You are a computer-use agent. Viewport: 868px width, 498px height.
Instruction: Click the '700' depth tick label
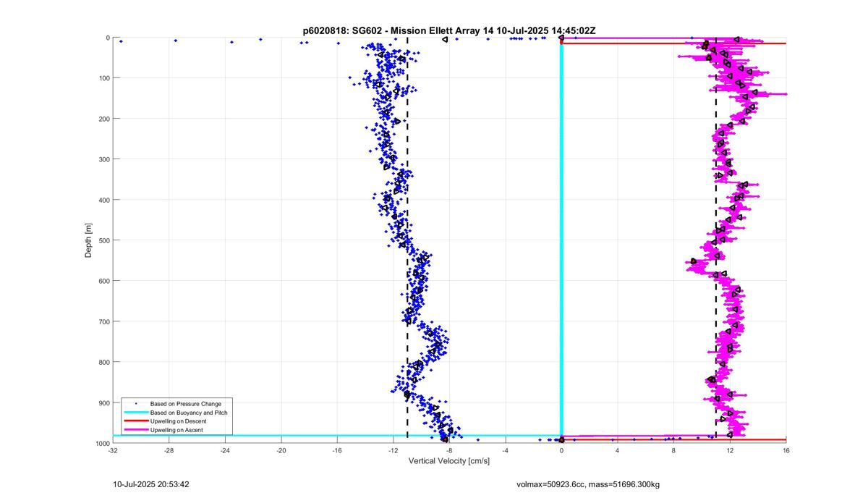(103, 321)
